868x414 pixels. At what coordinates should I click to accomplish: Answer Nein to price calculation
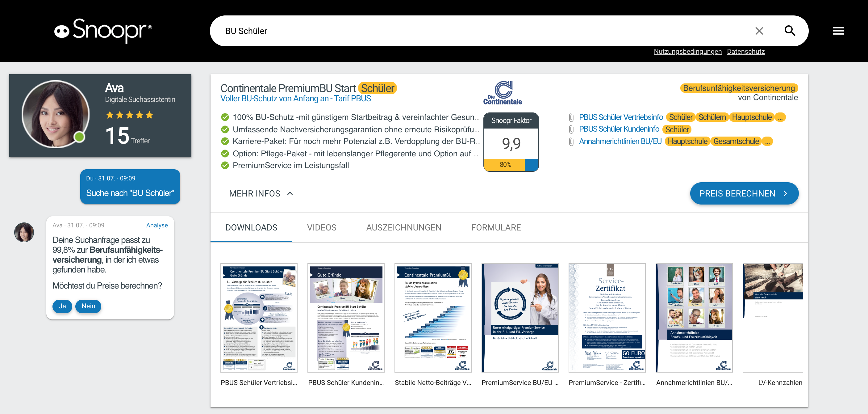pos(88,306)
